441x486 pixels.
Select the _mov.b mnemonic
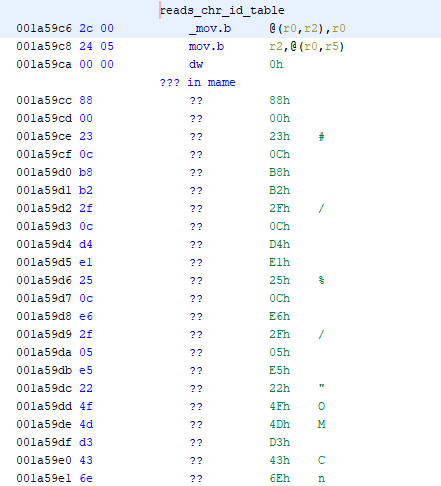(210, 29)
